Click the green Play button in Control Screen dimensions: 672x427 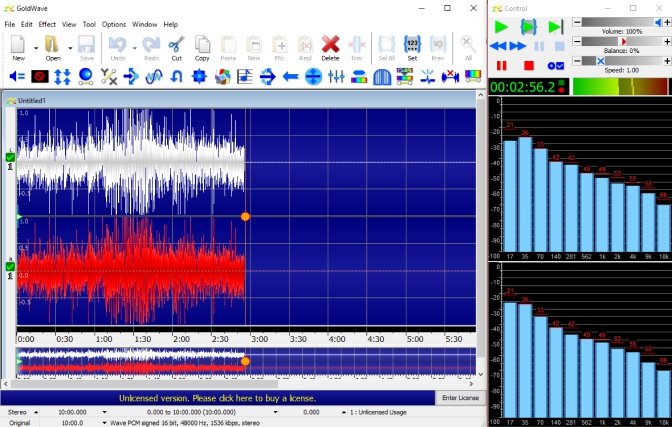501,27
